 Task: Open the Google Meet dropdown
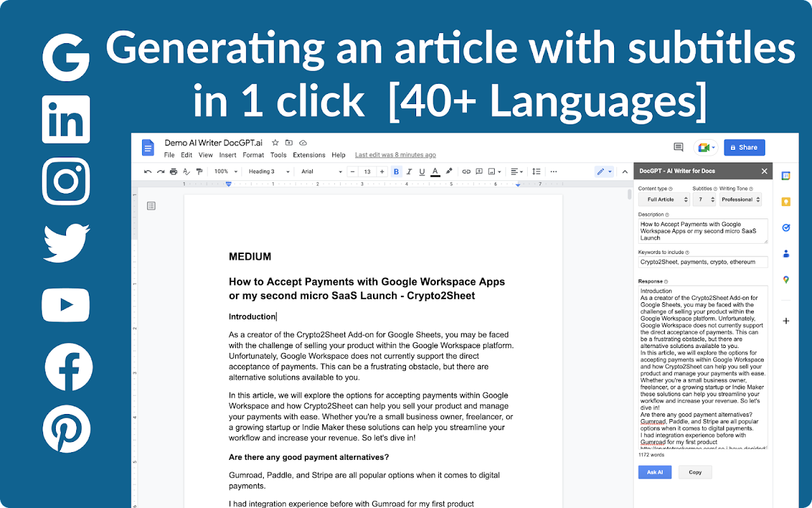pos(706,147)
